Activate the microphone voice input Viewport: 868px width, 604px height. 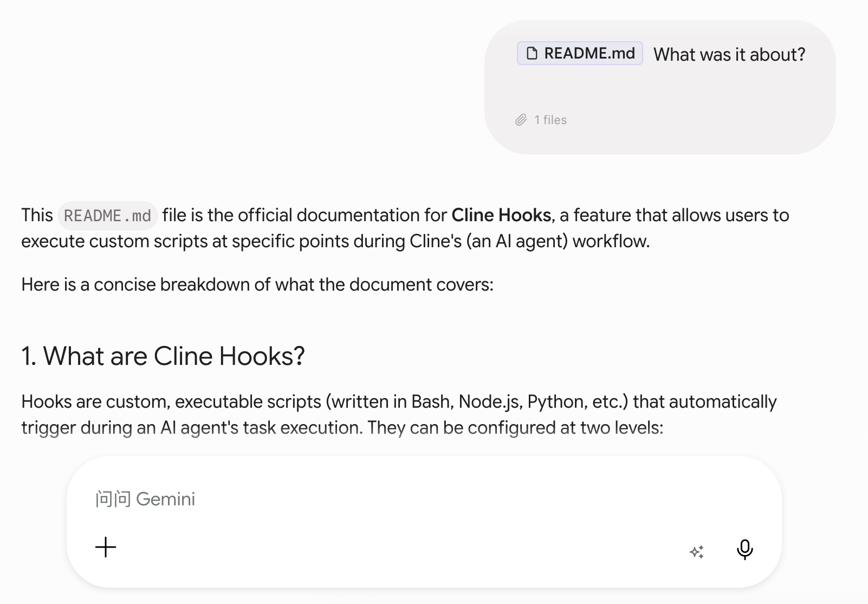[745, 549]
